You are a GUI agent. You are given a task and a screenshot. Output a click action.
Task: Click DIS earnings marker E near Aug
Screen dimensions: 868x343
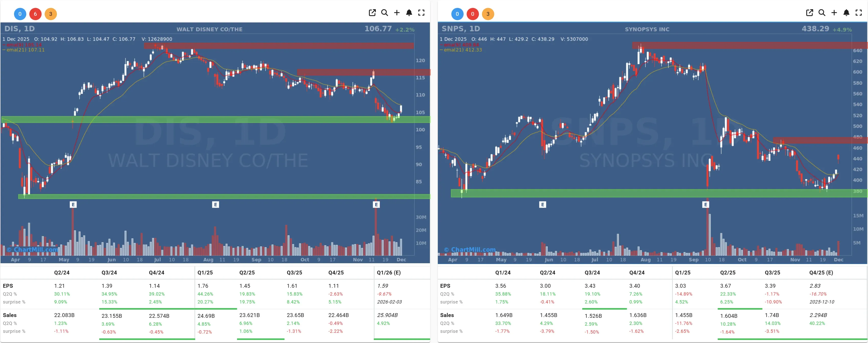(x=216, y=204)
